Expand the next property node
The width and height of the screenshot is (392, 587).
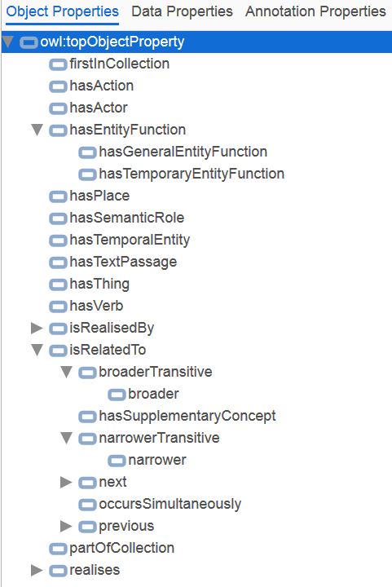[x=66, y=482]
